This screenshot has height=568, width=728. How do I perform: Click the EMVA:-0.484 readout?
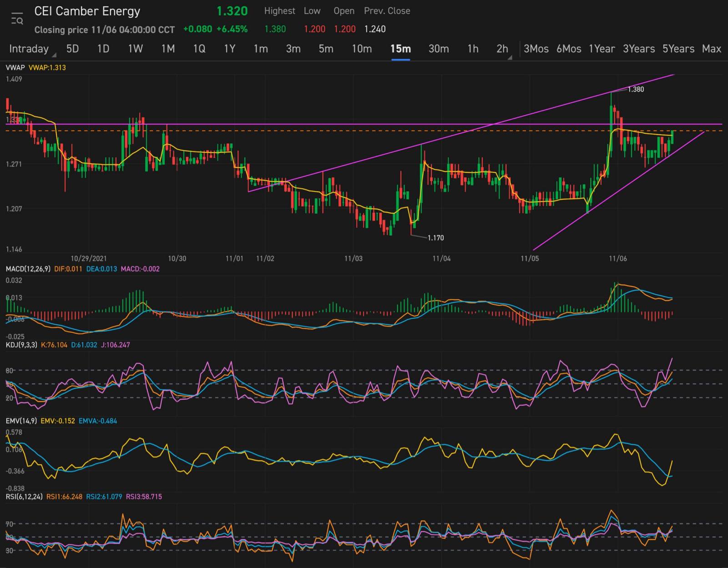click(98, 421)
